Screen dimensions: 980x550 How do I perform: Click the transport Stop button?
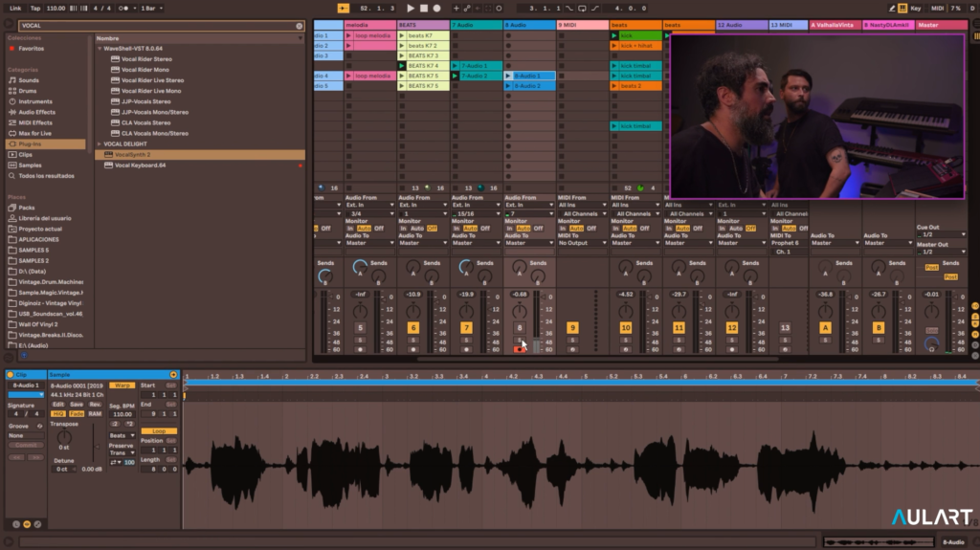click(x=424, y=8)
